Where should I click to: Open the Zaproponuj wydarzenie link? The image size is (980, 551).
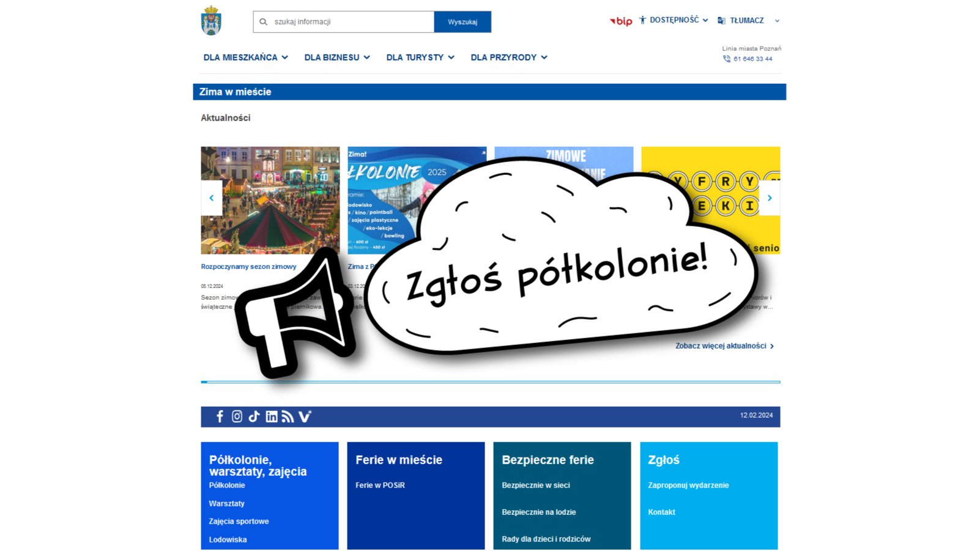688,486
